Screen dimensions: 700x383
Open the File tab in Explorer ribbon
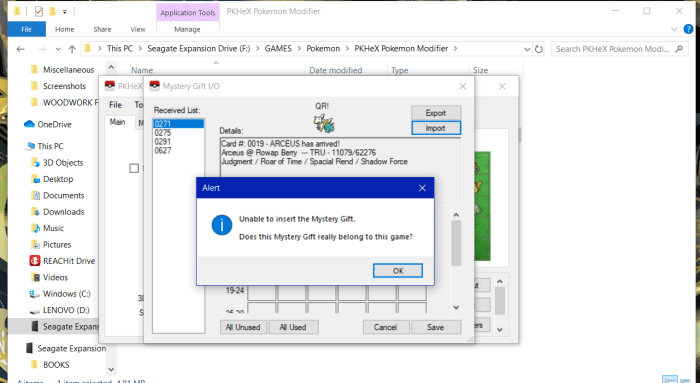pyautogui.click(x=27, y=29)
